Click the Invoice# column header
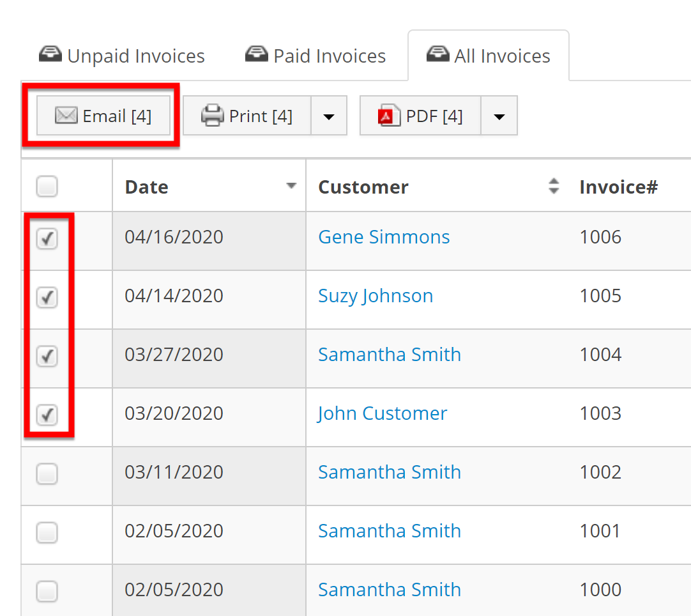Image resolution: width=691 pixels, height=616 pixels. [618, 187]
